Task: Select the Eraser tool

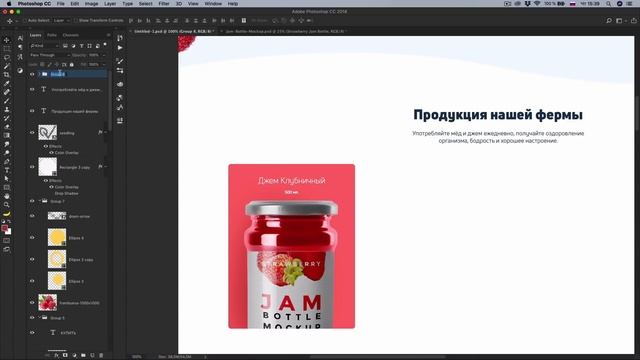Action: (7, 127)
